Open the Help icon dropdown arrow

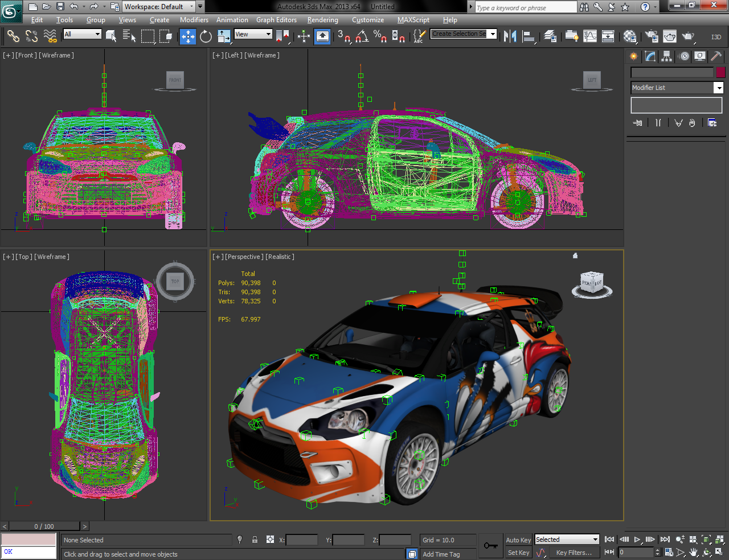(x=656, y=7)
